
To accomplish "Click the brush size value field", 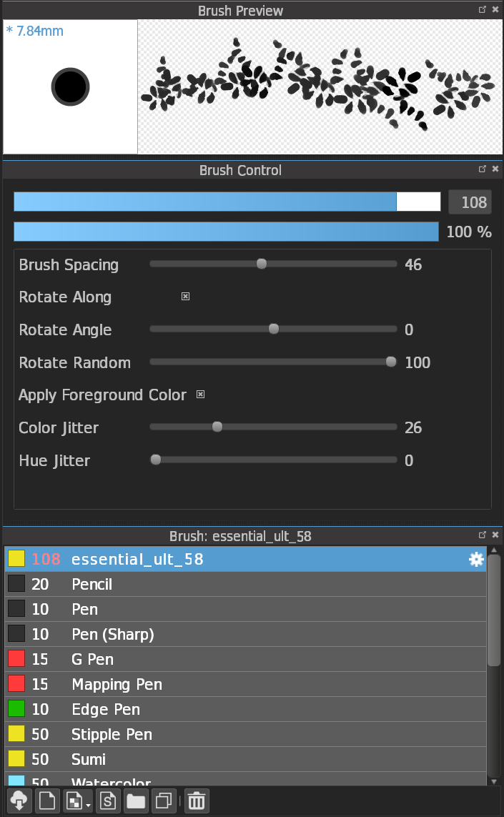I will pos(470,202).
